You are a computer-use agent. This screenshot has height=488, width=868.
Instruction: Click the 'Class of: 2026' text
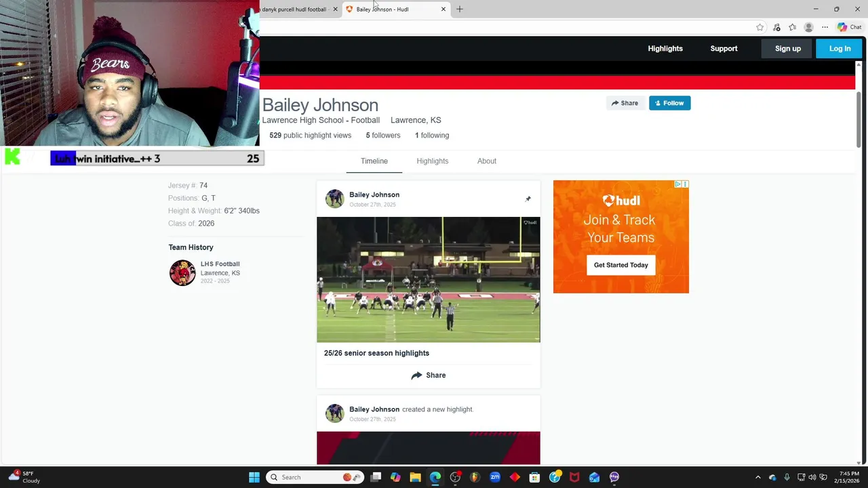point(191,224)
